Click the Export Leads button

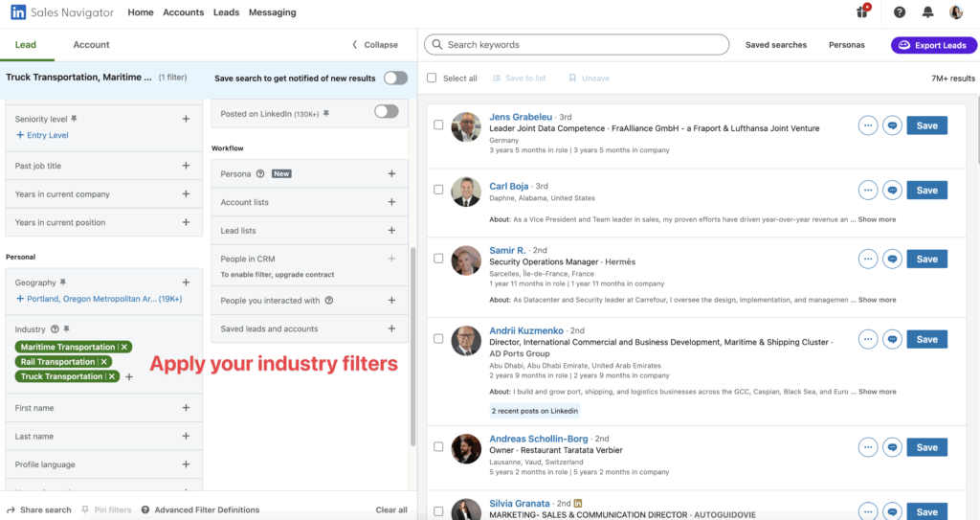pos(934,45)
